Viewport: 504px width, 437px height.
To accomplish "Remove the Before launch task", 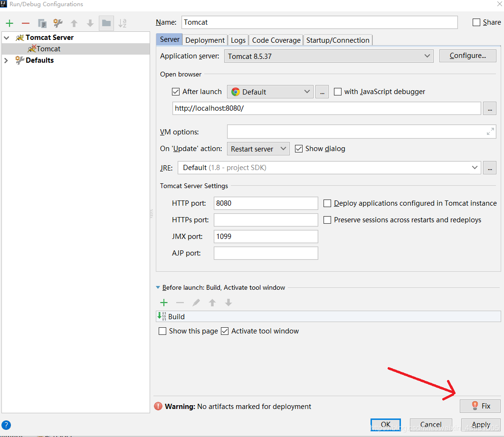I will click(x=180, y=303).
